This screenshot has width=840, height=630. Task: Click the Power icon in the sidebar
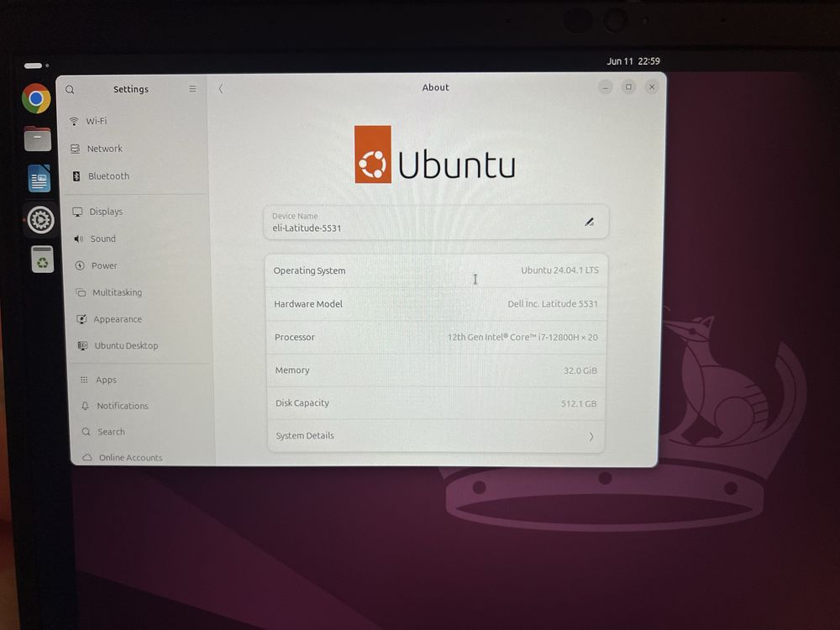pos(80,265)
